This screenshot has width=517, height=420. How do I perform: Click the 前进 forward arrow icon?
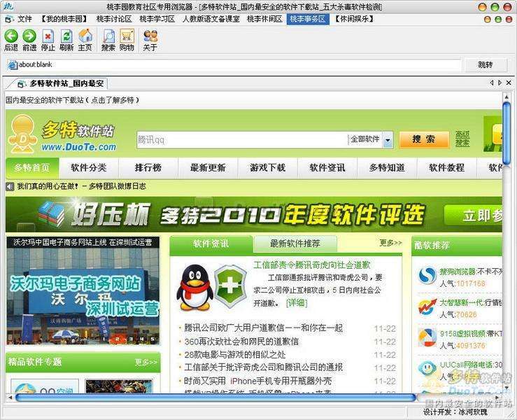pyautogui.click(x=29, y=35)
